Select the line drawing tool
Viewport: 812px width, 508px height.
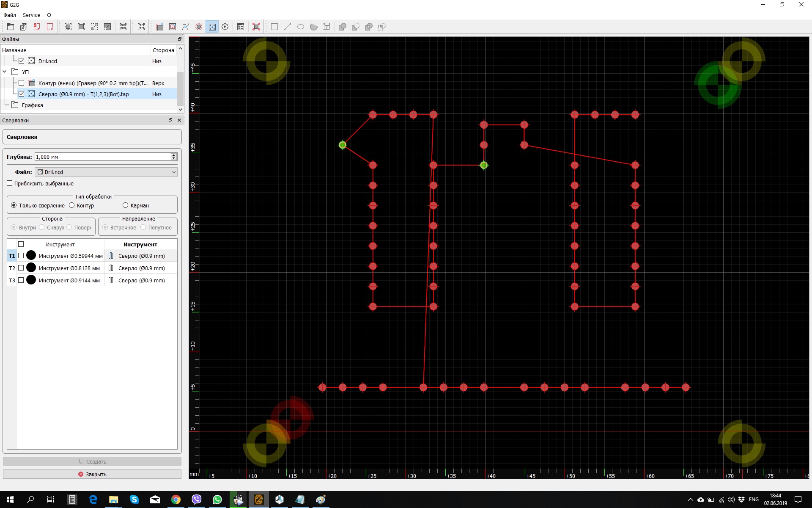click(288, 27)
